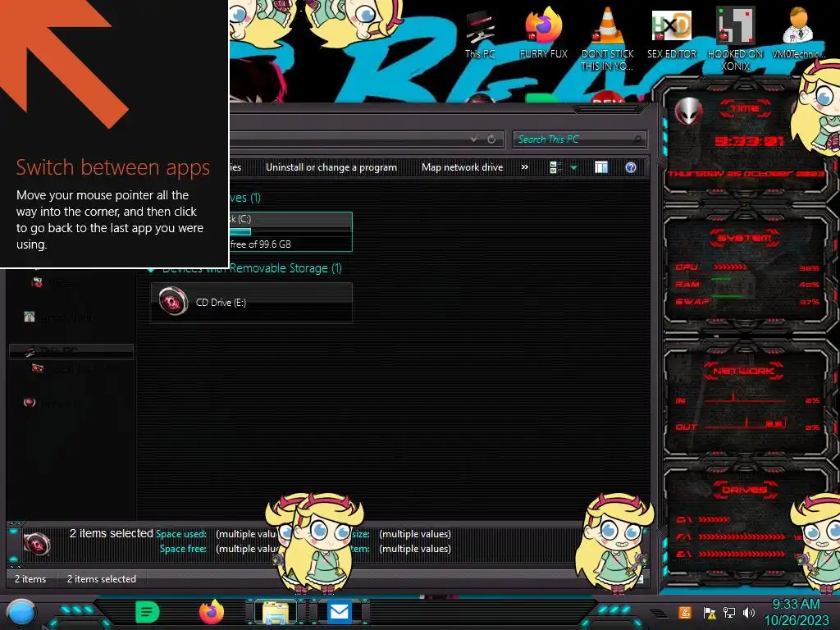Click the network OUT graph line
This screenshot has width=840, height=630.
(745, 425)
